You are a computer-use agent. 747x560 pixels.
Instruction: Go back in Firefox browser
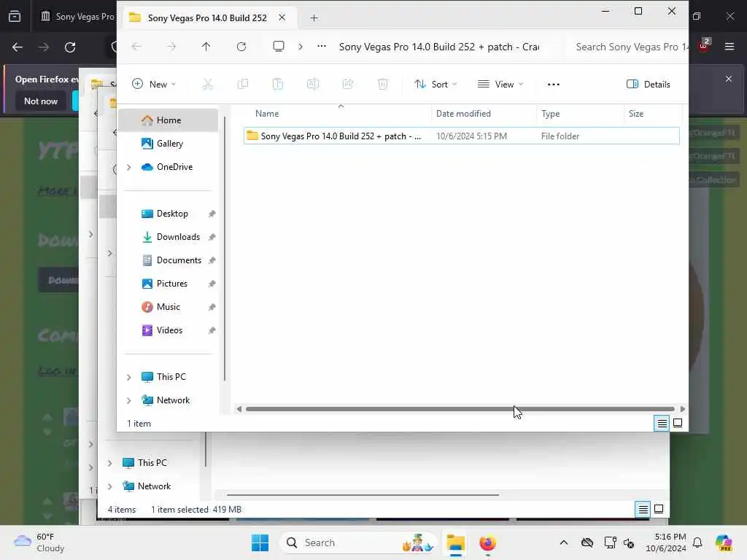tap(18, 47)
